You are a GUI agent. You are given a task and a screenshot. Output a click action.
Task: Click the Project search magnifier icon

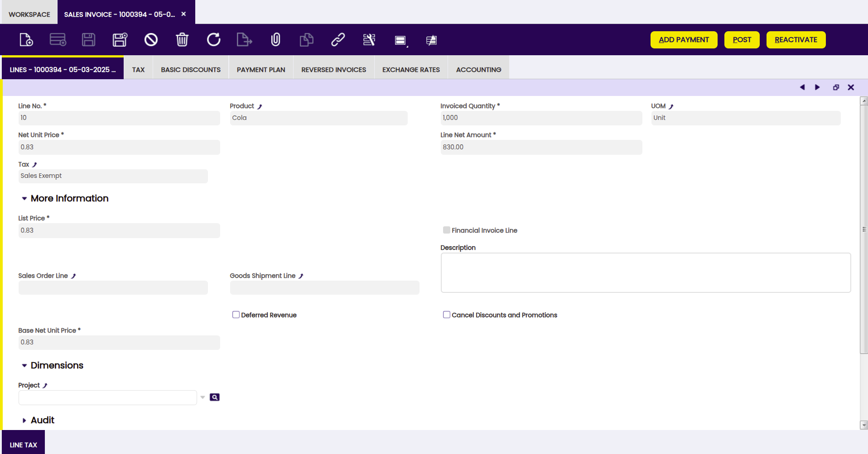(x=215, y=397)
